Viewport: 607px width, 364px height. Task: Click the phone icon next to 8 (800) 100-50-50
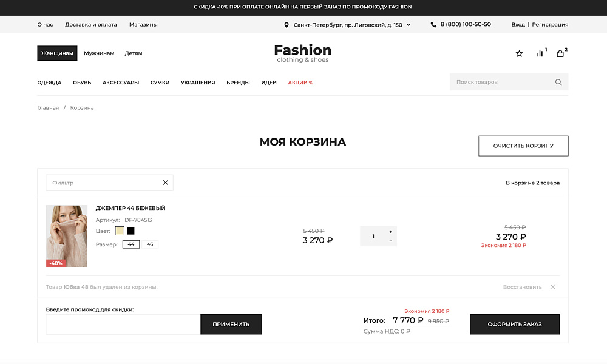(x=433, y=24)
